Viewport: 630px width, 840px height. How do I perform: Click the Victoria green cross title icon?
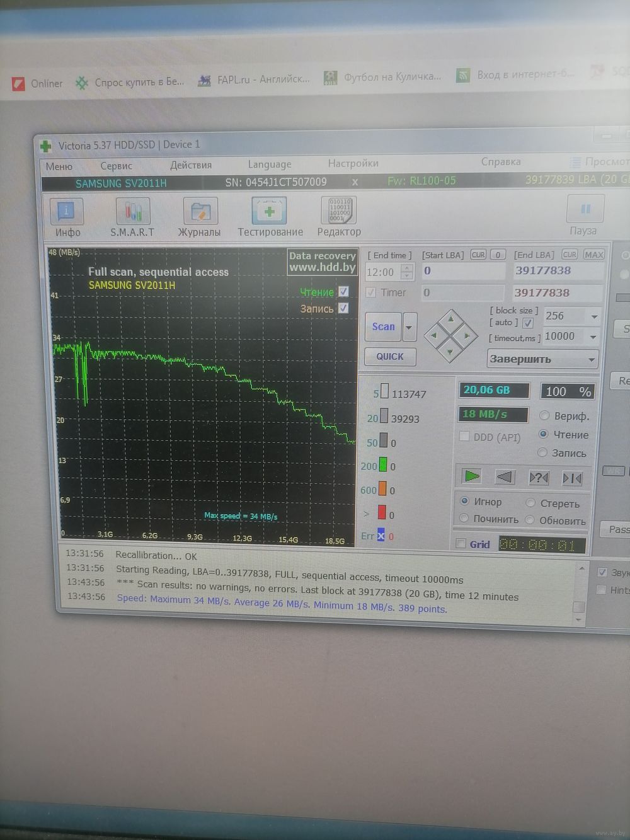pyautogui.click(x=46, y=146)
